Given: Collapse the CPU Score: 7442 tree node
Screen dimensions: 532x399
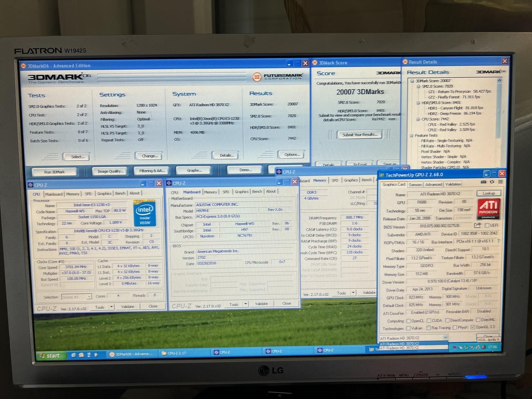Looking at the screenshot, I should click(x=418, y=119).
